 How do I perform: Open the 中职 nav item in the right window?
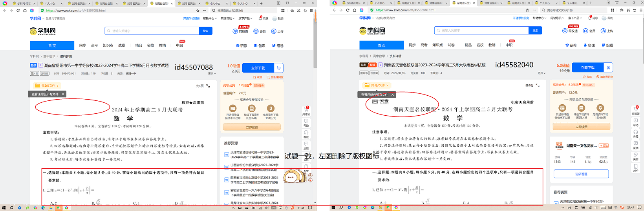509,45
